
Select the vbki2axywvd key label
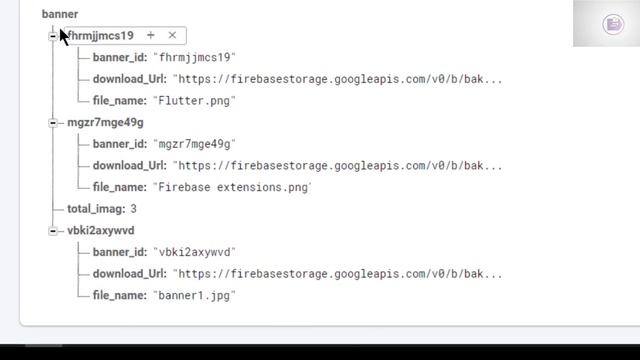(101, 231)
